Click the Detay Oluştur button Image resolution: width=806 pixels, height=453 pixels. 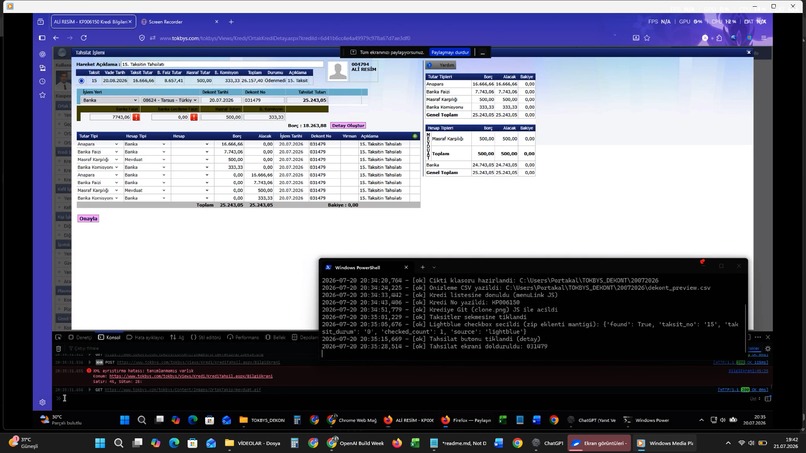[x=348, y=125]
